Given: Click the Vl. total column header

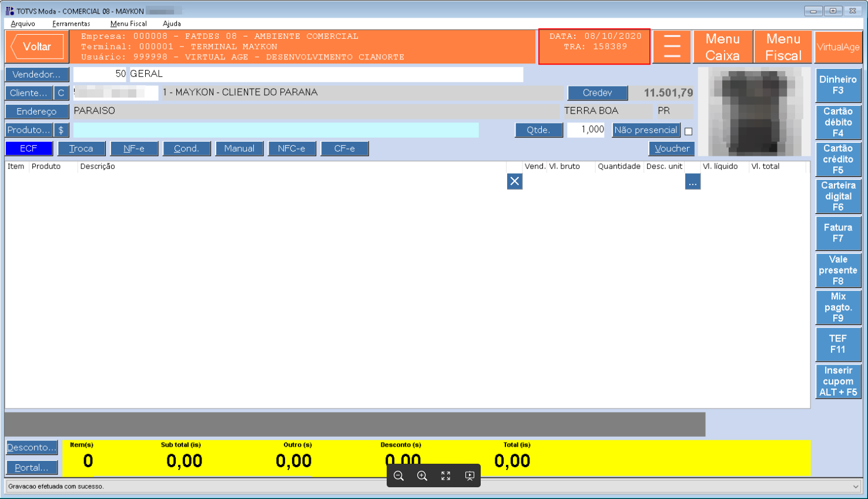Looking at the screenshot, I should pos(765,166).
